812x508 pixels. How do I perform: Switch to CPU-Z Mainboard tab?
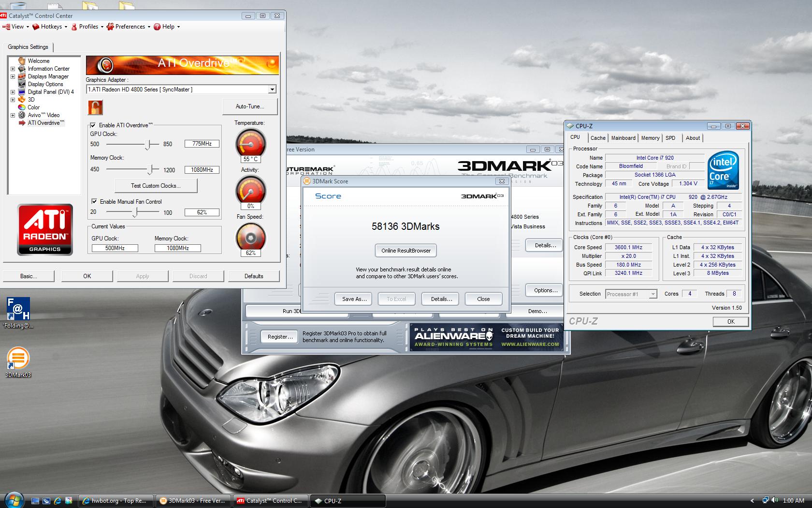[623, 138]
